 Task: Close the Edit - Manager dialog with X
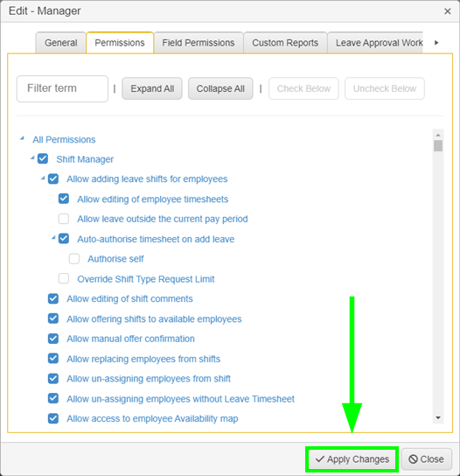(x=447, y=11)
